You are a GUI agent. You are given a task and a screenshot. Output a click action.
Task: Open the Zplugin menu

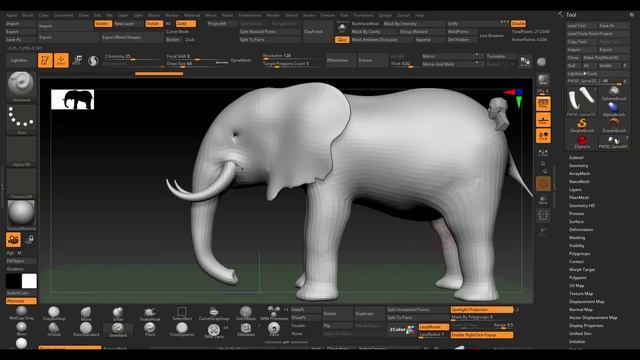tap(385, 15)
